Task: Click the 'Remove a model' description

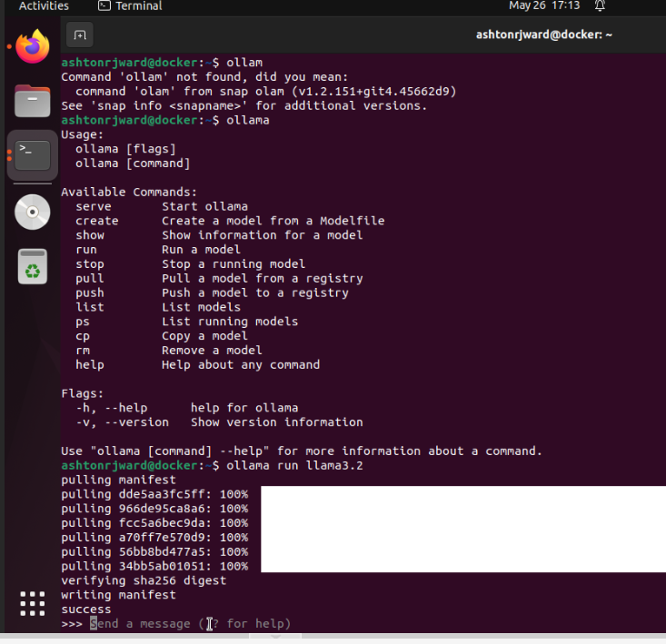Action: pos(212,351)
